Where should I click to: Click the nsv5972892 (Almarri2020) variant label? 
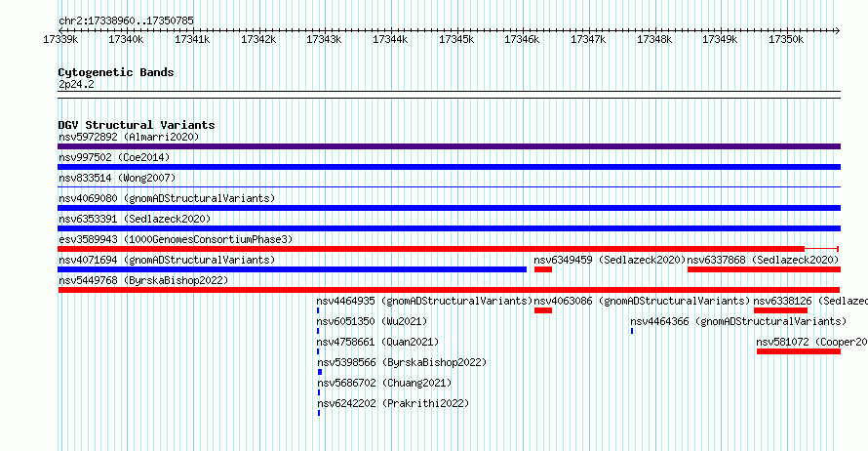[x=129, y=137]
